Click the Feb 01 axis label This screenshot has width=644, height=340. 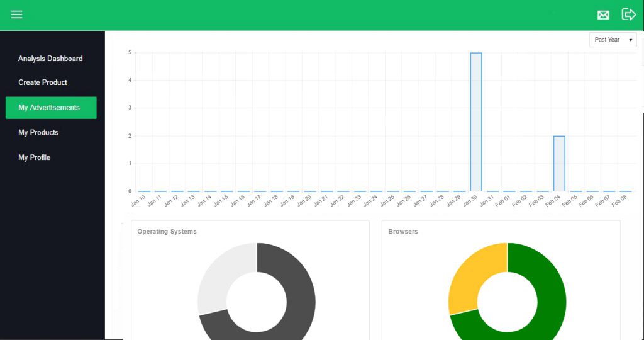point(503,200)
